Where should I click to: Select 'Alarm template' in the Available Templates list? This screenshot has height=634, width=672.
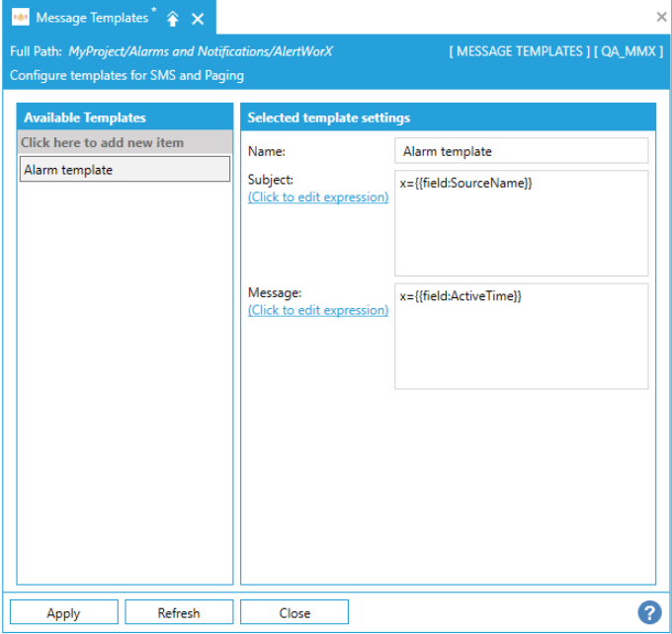(x=125, y=170)
